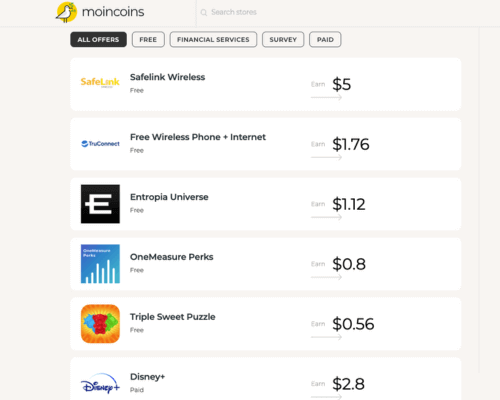Screen dimensions: 500x400
Task: Filter offers by Free
Action: [148, 40]
